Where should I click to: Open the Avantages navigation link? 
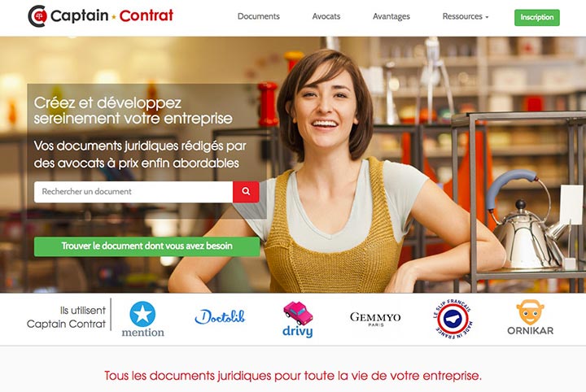[x=391, y=16]
